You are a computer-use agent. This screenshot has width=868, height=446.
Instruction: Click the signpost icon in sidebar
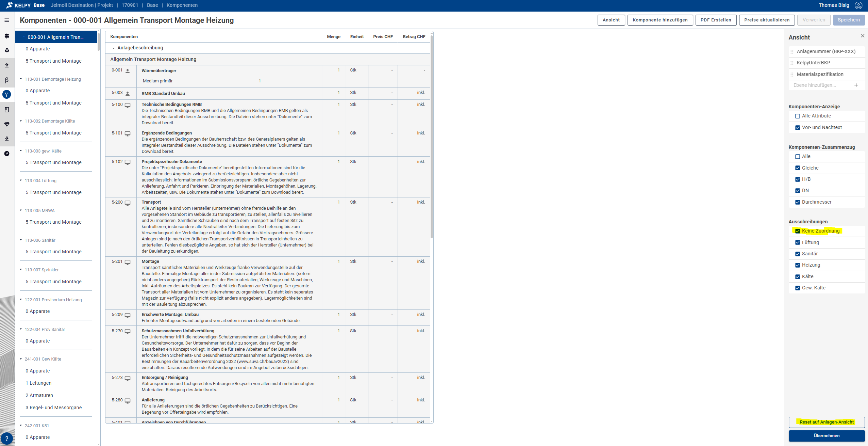coord(6,36)
